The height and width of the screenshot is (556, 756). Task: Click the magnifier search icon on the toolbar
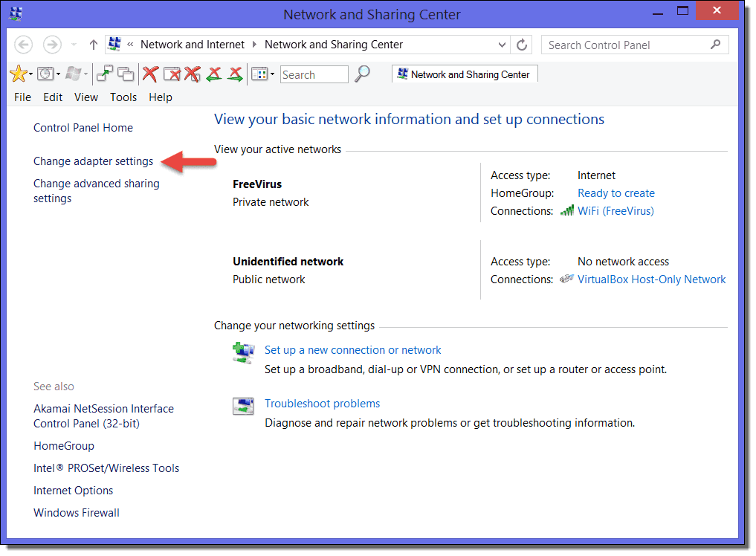[x=362, y=74]
